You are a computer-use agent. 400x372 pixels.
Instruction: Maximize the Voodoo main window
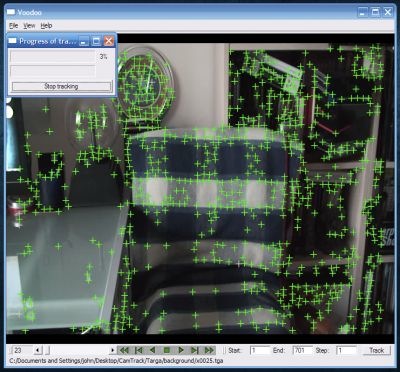[375, 12]
